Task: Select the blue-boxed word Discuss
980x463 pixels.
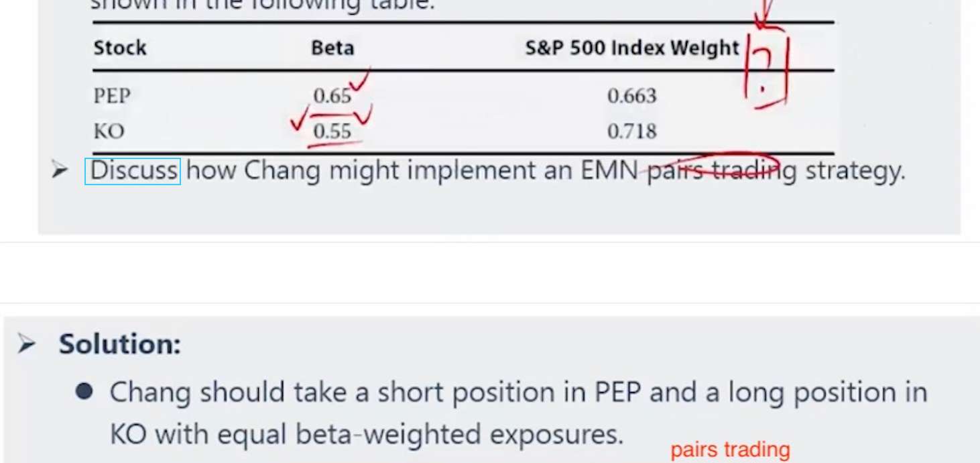Action: (133, 171)
